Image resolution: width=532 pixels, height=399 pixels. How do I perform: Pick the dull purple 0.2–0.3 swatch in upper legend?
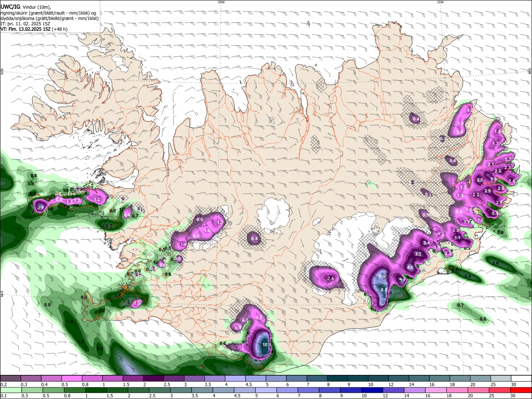pyautogui.click(x=11, y=379)
